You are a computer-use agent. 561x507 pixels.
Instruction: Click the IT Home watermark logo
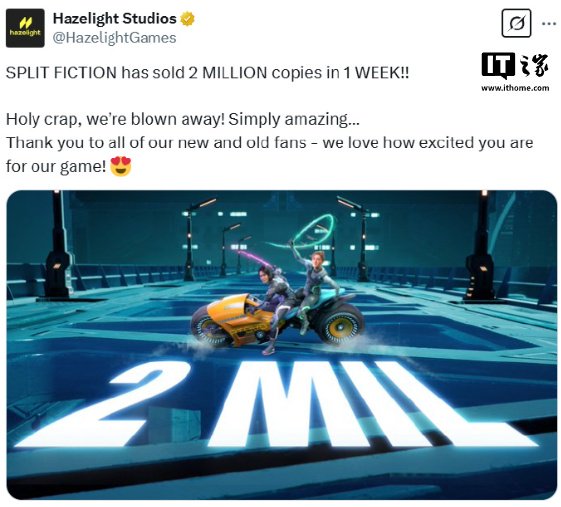pyautogui.click(x=515, y=65)
